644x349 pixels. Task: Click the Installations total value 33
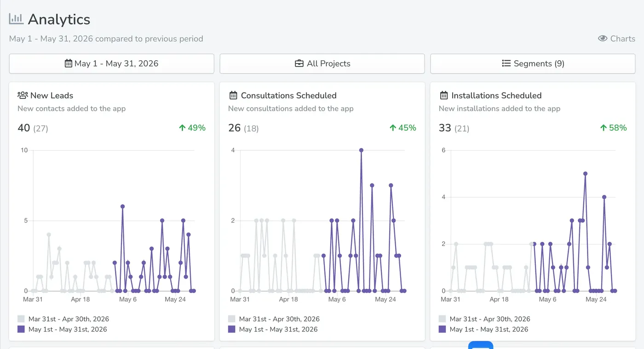pyautogui.click(x=445, y=128)
